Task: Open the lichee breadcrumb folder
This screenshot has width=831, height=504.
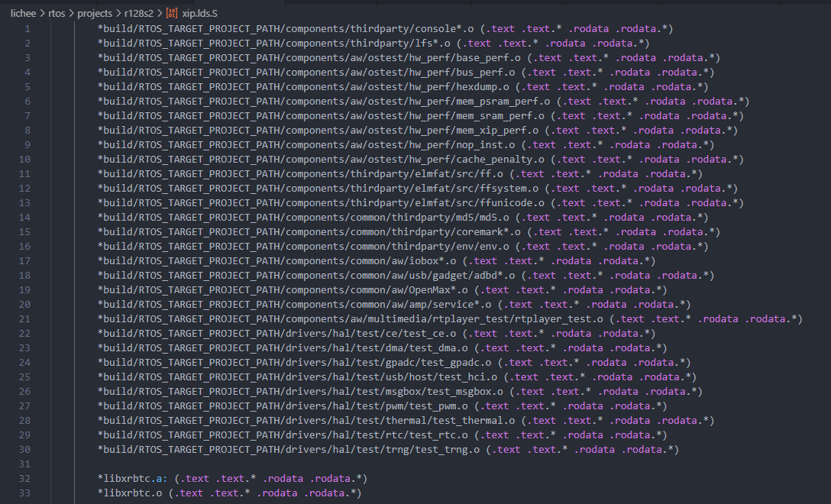Action: tap(26, 14)
